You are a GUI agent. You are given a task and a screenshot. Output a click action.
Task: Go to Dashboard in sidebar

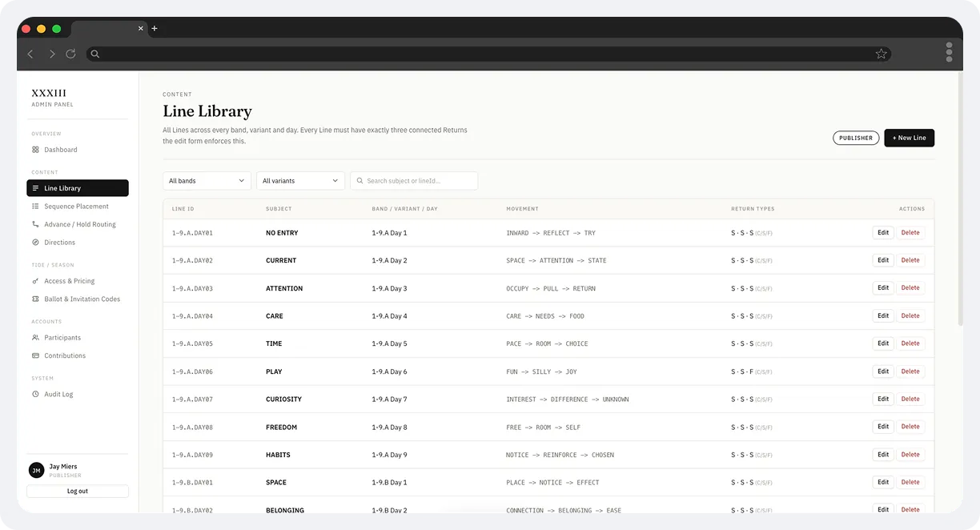78,150
